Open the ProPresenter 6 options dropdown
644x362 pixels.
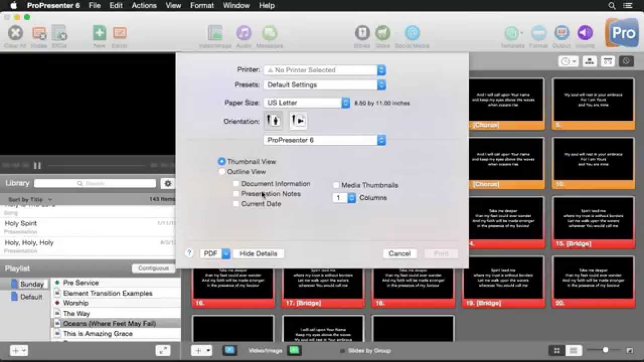click(x=325, y=140)
